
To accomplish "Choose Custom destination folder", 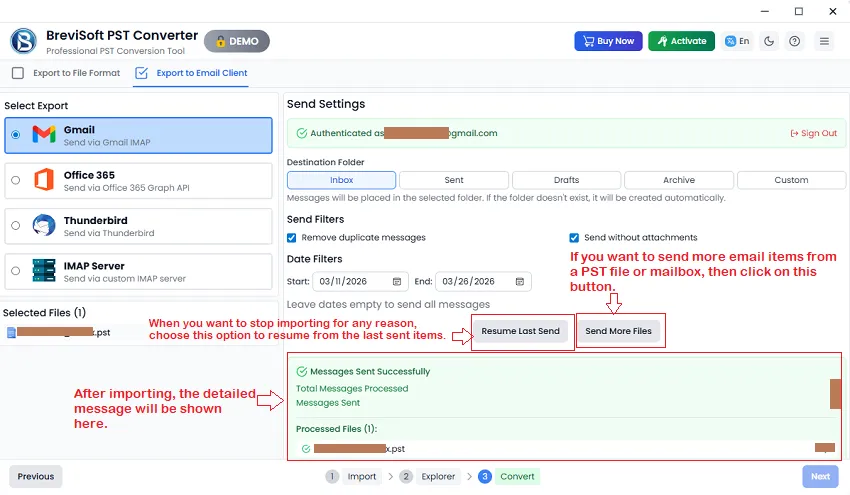I will point(791,180).
